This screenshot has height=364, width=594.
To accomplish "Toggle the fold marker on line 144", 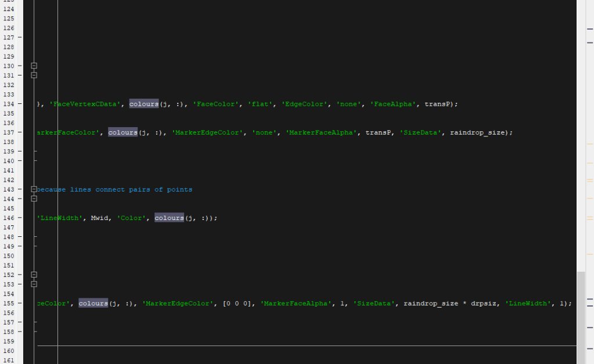I will coord(34,199).
